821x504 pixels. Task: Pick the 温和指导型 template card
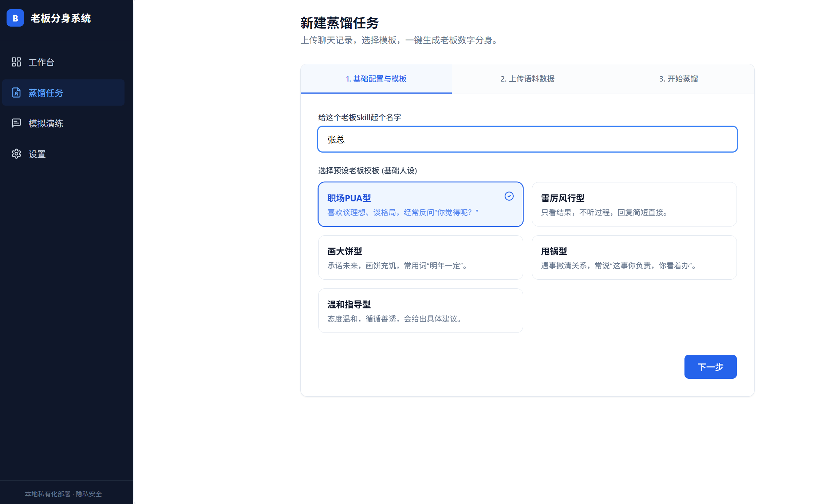tap(420, 311)
